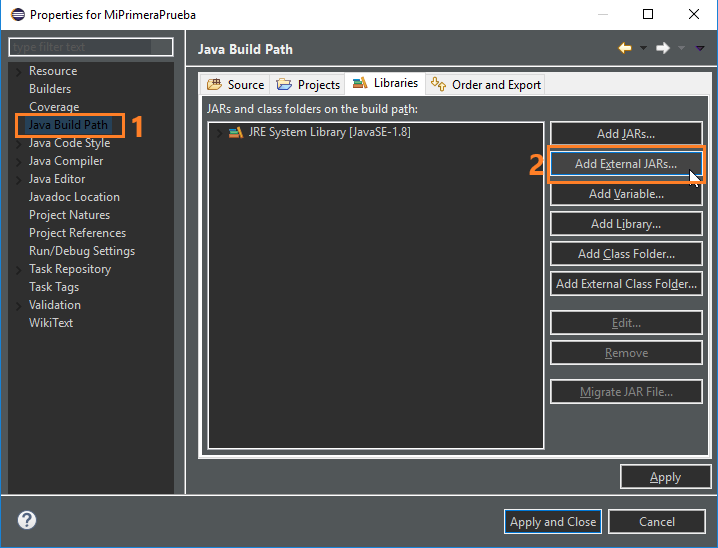Click the Add External JARs button
This screenshot has height=548, width=718.
(x=626, y=164)
